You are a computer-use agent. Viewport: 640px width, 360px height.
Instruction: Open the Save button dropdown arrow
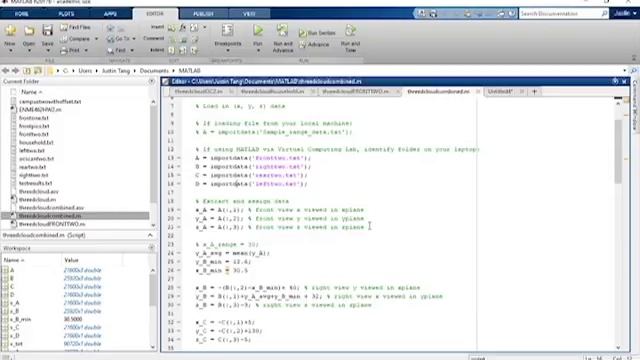tap(47, 51)
